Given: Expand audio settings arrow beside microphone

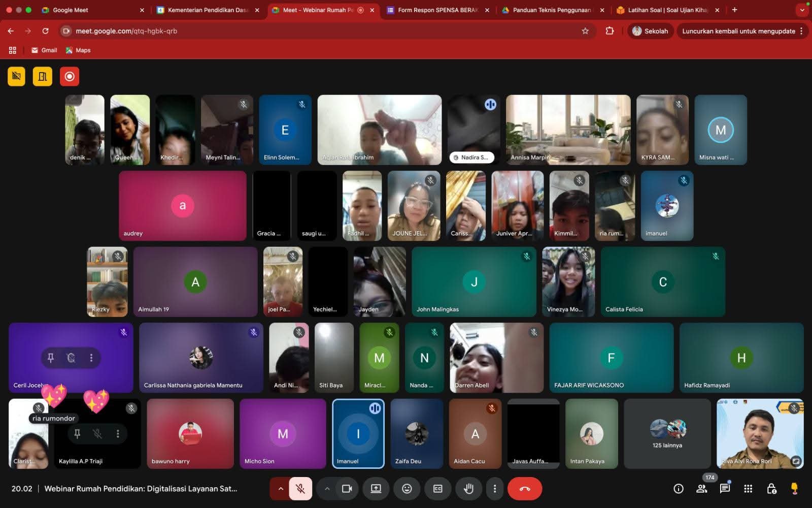Looking at the screenshot, I should point(280,489).
